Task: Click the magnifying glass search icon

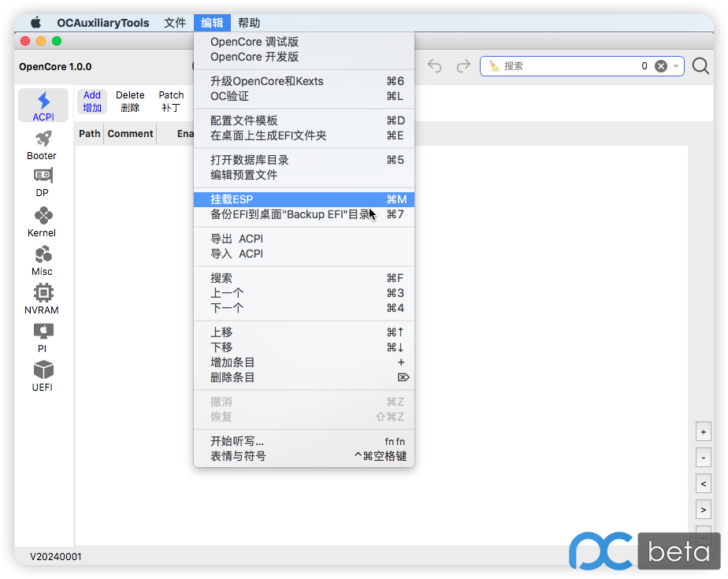Action: (700, 66)
